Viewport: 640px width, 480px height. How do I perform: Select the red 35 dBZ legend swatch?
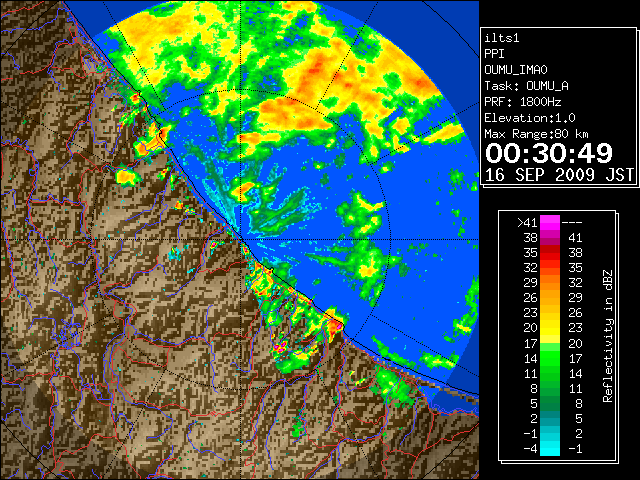(550, 253)
